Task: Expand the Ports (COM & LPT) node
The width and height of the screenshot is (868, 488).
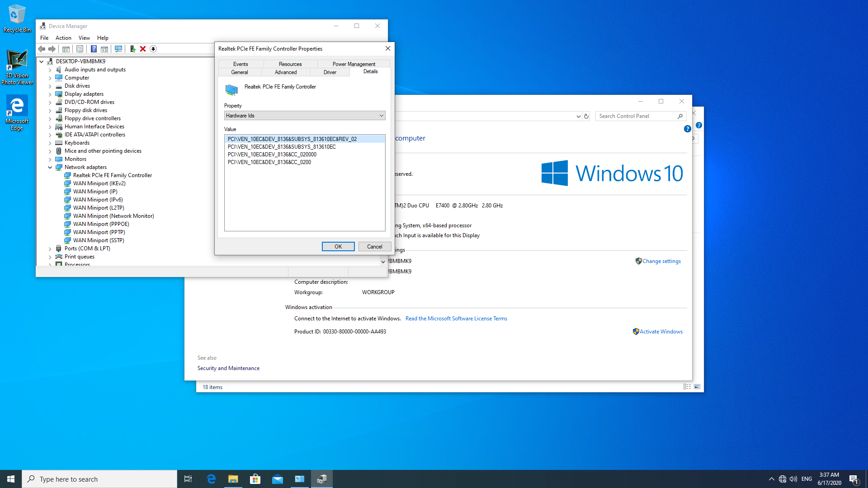Action: [x=50, y=249]
